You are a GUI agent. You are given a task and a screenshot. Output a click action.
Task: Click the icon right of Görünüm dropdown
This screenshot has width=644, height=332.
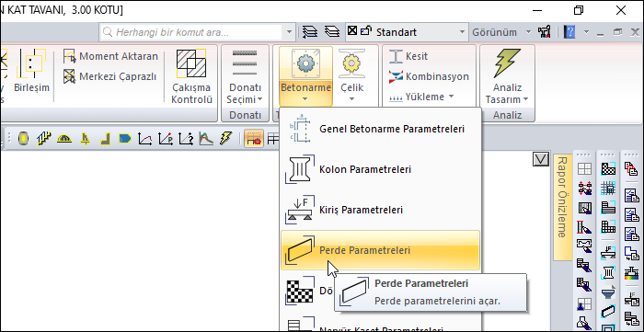pos(544,32)
